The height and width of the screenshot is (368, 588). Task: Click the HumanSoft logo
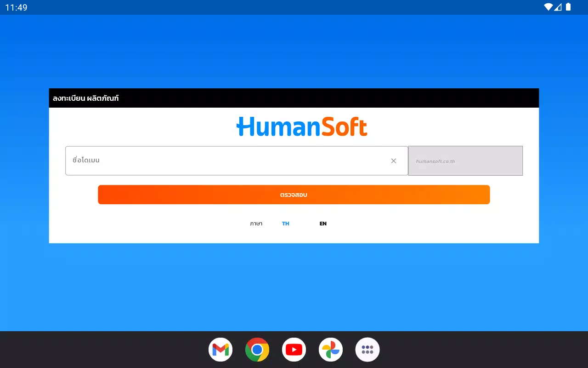[302, 126]
